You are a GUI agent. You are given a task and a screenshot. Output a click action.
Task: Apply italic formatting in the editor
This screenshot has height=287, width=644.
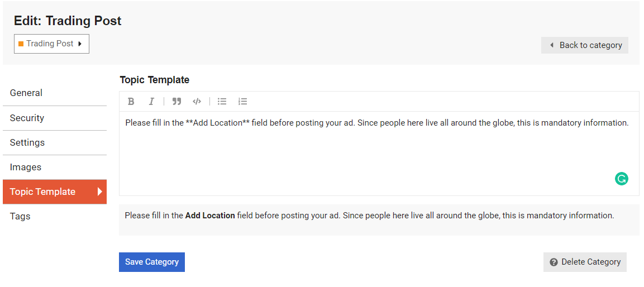(x=151, y=102)
